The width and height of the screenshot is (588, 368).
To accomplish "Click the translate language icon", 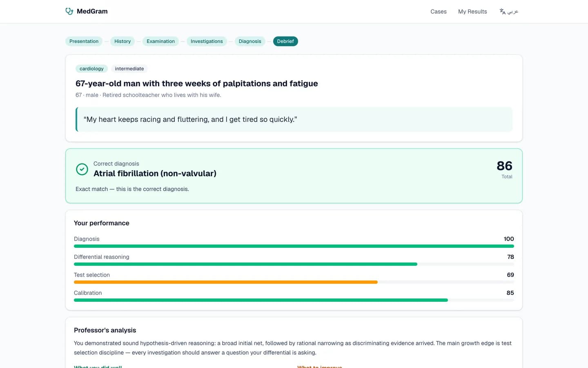I will click(x=503, y=11).
